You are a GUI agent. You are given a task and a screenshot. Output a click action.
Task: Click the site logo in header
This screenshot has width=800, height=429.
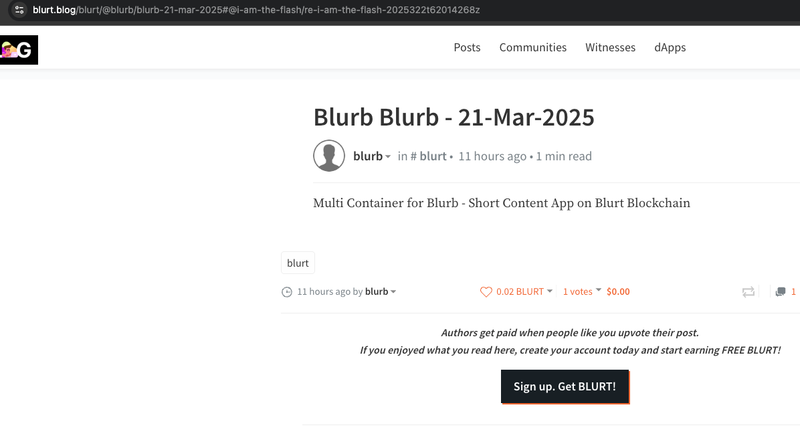(x=19, y=48)
